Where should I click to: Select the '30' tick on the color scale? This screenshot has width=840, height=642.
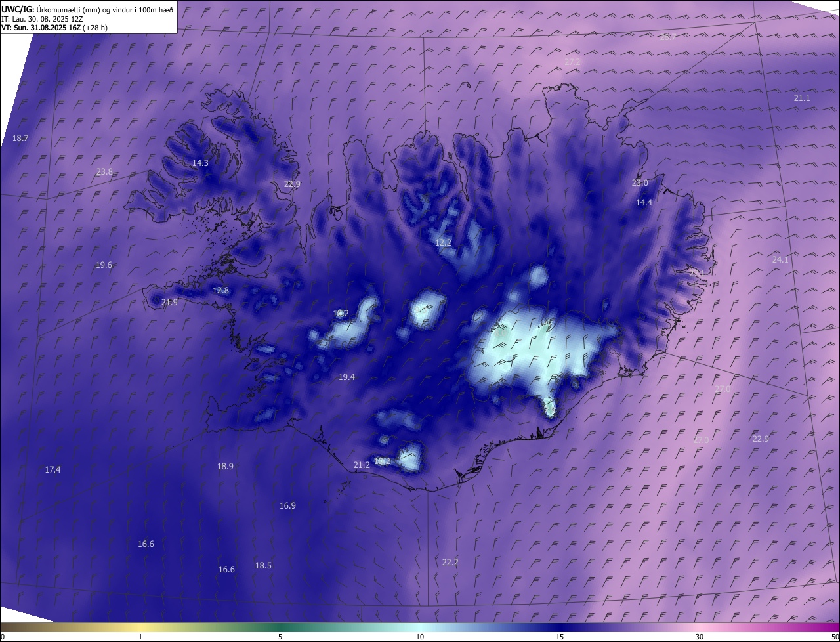click(700, 637)
